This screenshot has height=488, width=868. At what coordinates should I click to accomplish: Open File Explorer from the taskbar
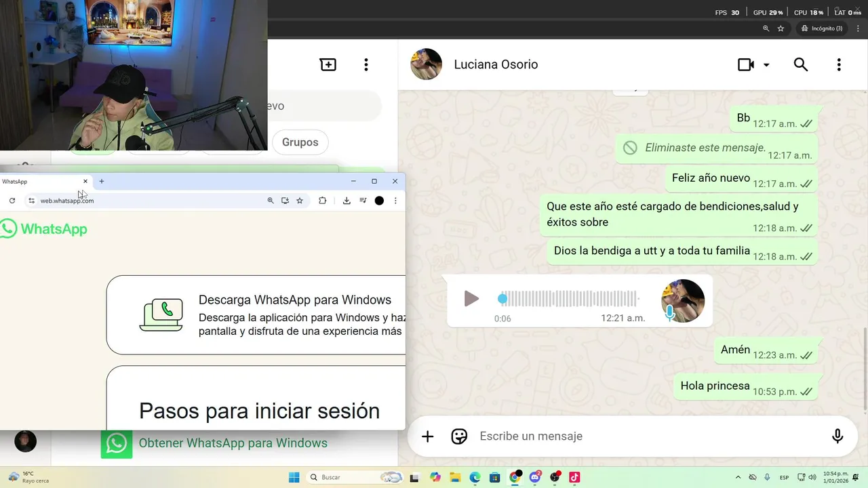pos(455,477)
